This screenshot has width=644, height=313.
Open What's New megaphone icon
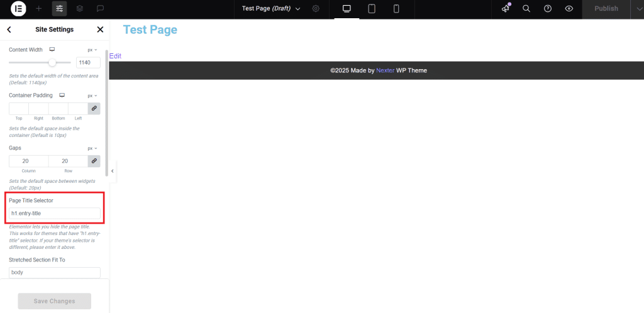pyautogui.click(x=506, y=9)
